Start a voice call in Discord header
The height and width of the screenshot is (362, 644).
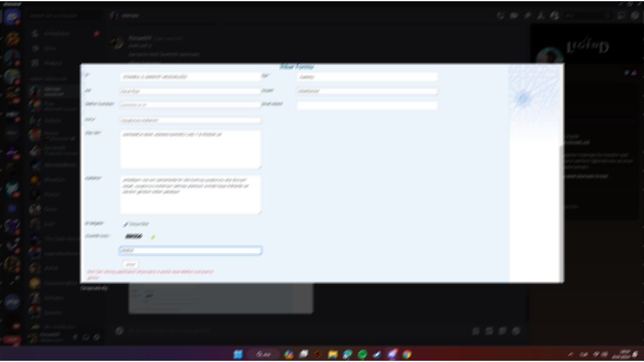click(x=500, y=16)
